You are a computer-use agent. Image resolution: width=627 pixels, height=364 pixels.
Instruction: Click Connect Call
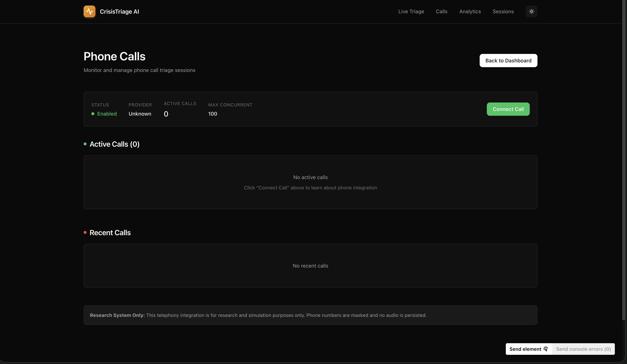point(508,109)
